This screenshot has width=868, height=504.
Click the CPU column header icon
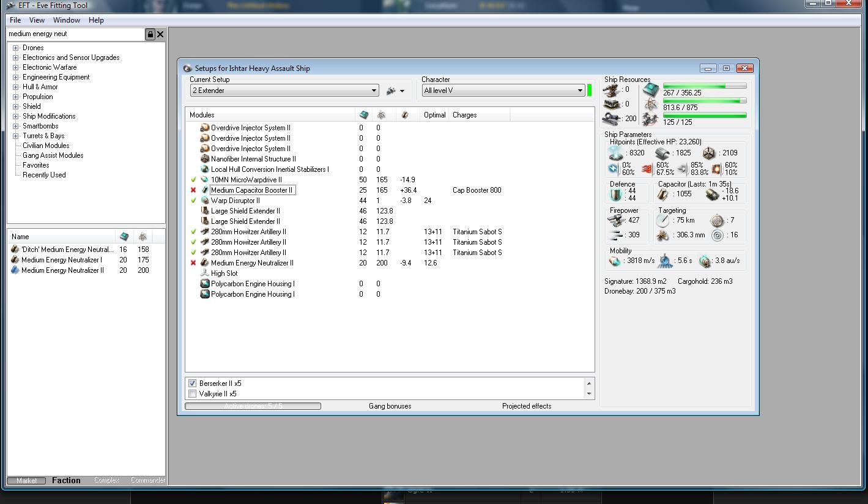click(x=364, y=115)
